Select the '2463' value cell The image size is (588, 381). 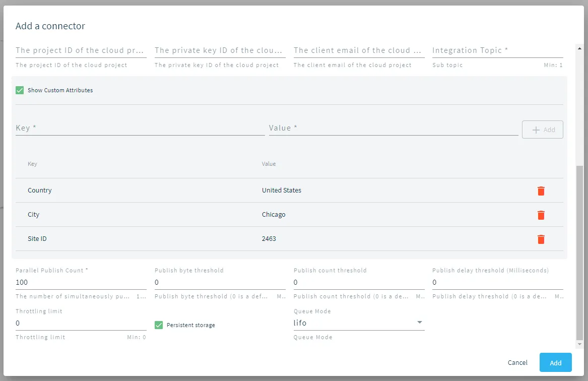click(269, 238)
